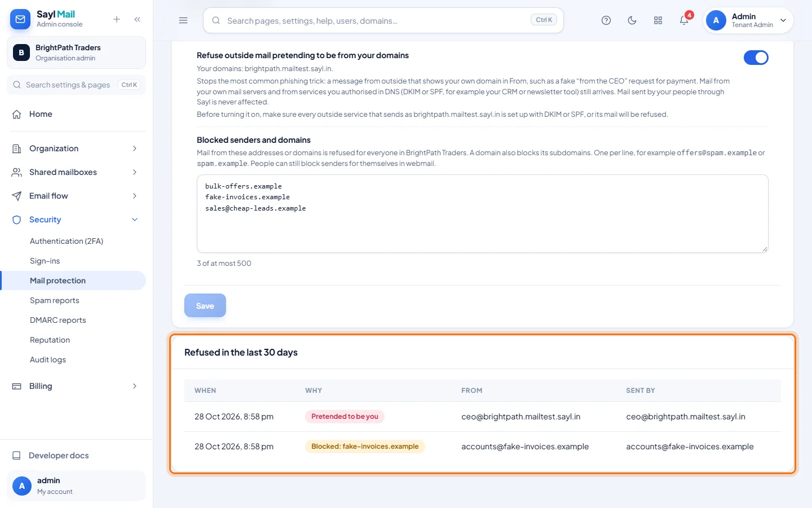Select the Mail protection menu item
Screen dimensions: 812x508
point(73,281)
